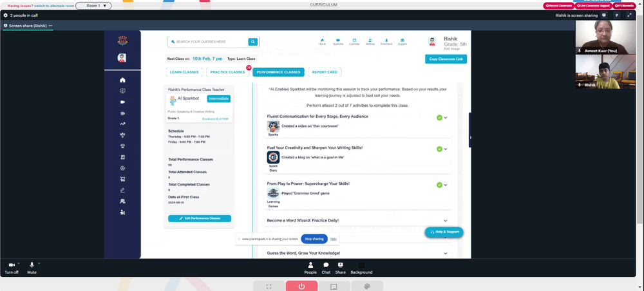
Task: Click the Record Classroom button
Action: pos(558,6)
